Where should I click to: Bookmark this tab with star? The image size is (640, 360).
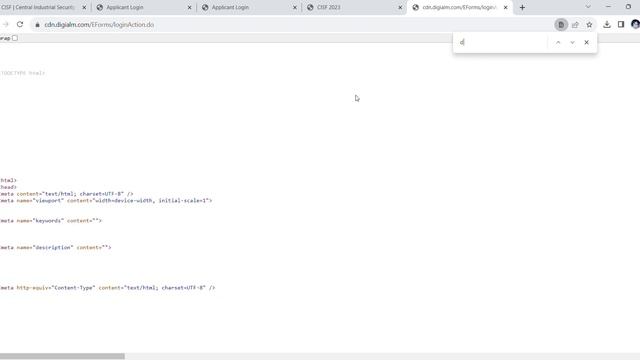(589, 25)
